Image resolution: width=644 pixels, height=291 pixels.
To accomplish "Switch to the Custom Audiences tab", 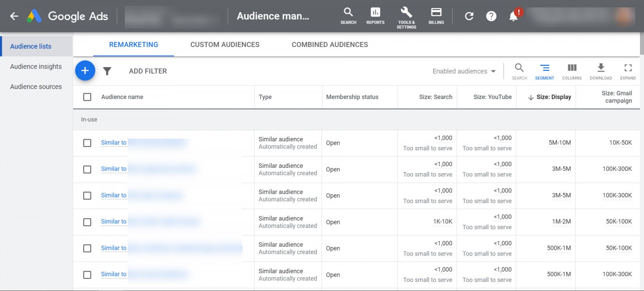I will tap(225, 44).
